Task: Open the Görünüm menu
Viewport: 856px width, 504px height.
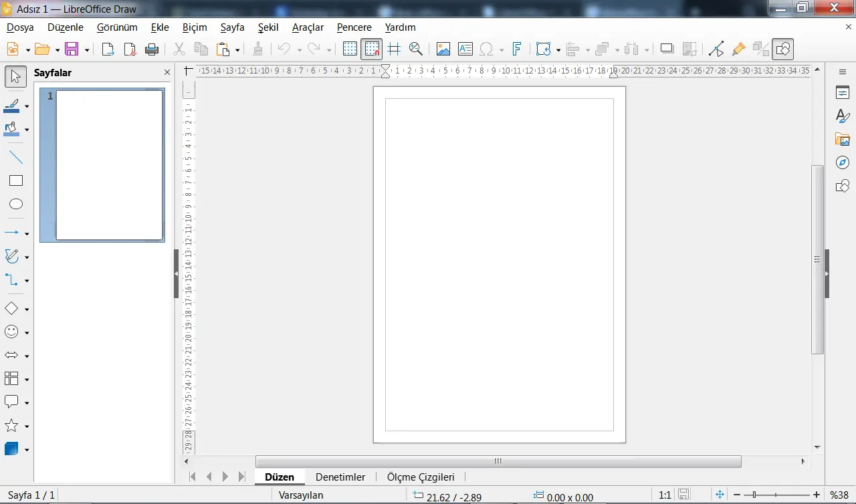Action: pos(117,27)
